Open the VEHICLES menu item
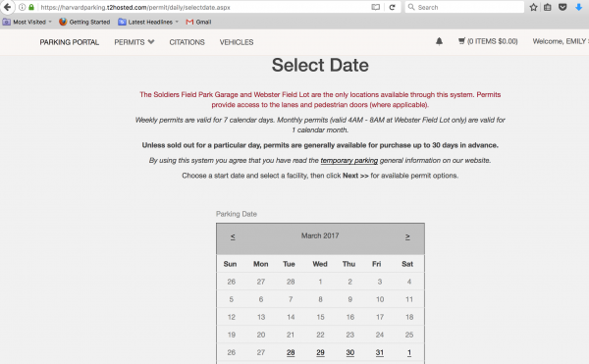This screenshot has width=589, height=364. (237, 42)
